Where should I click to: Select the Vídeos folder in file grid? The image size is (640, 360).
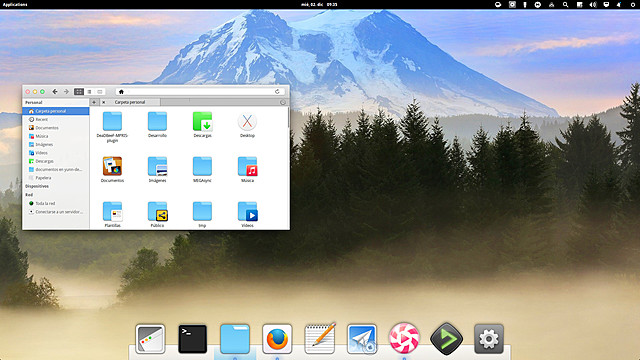(x=247, y=214)
